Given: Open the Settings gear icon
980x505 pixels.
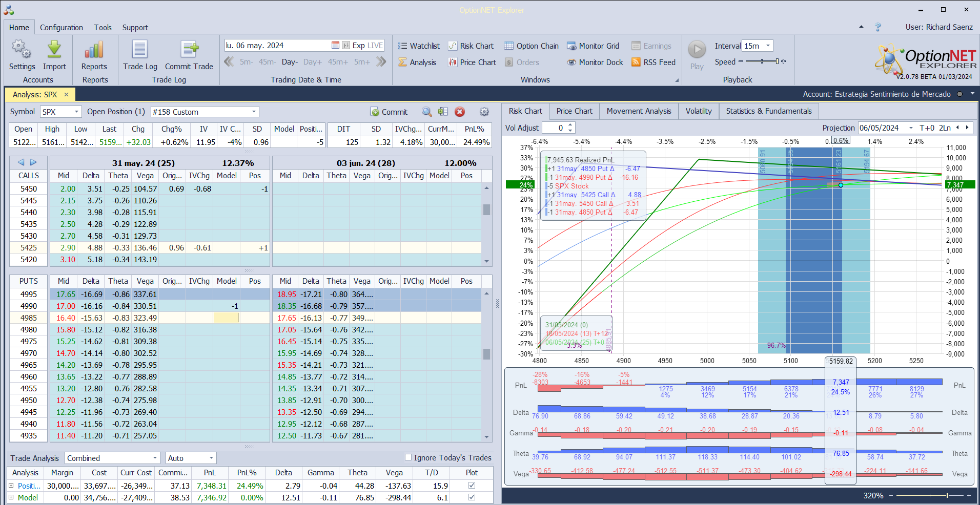Looking at the screenshot, I should pyautogui.click(x=22, y=50).
